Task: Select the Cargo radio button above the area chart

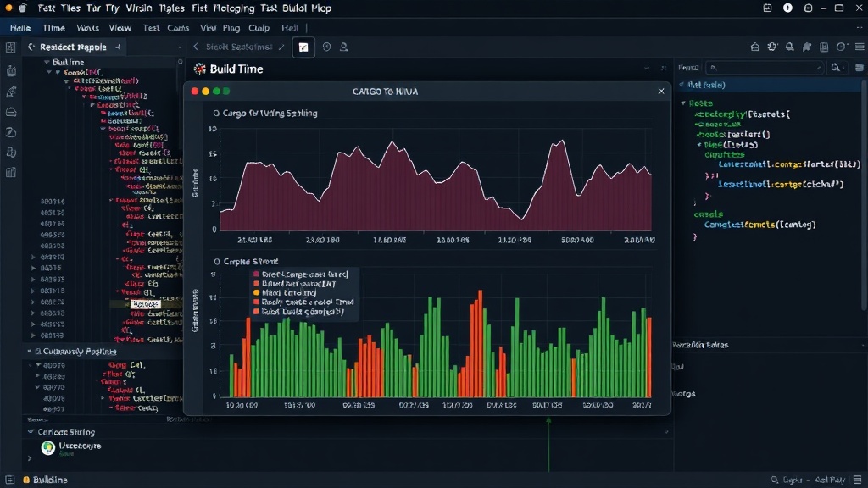Action: (216, 113)
